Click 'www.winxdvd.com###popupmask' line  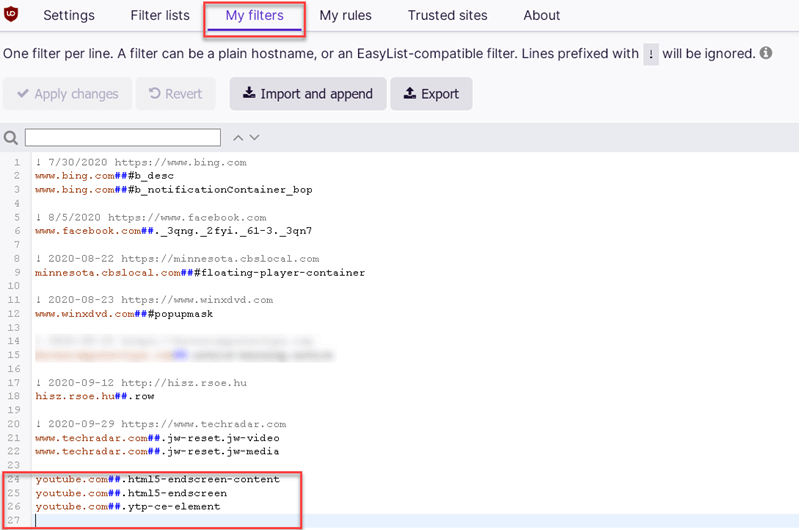(x=124, y=314)
